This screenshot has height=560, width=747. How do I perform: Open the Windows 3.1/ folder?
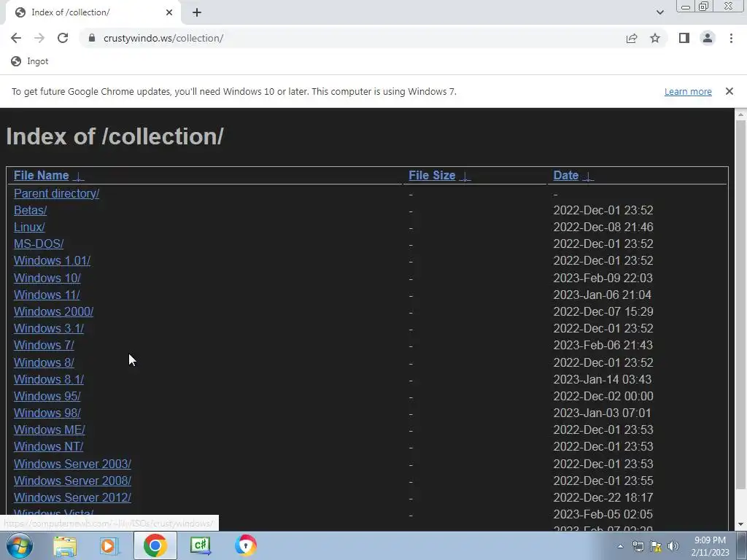point(49,328)
